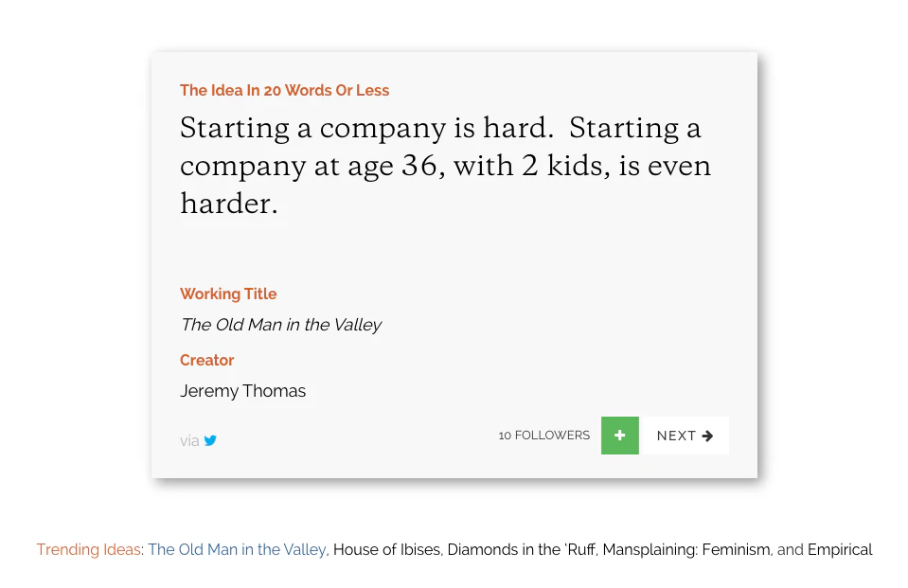The height and width of the screenshot is (588, 908).
Task: Click the word 'and' before Empirical
Action: click(790, 549)
